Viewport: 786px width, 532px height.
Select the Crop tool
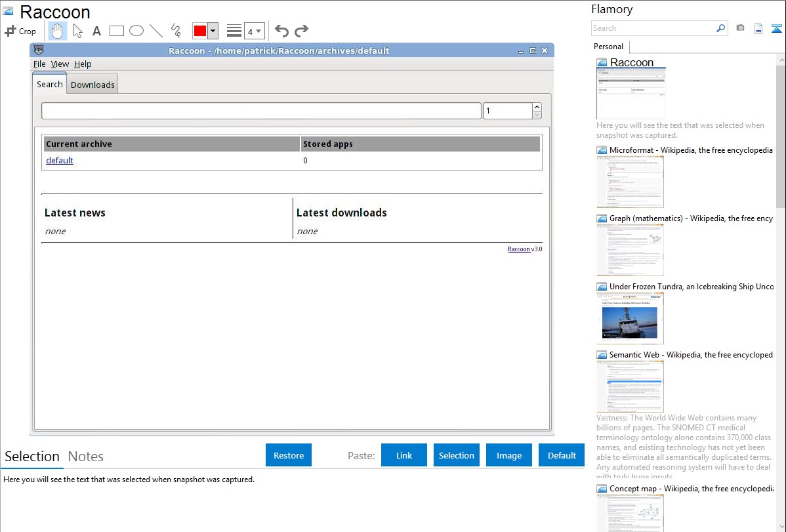(x=20, y=31)
